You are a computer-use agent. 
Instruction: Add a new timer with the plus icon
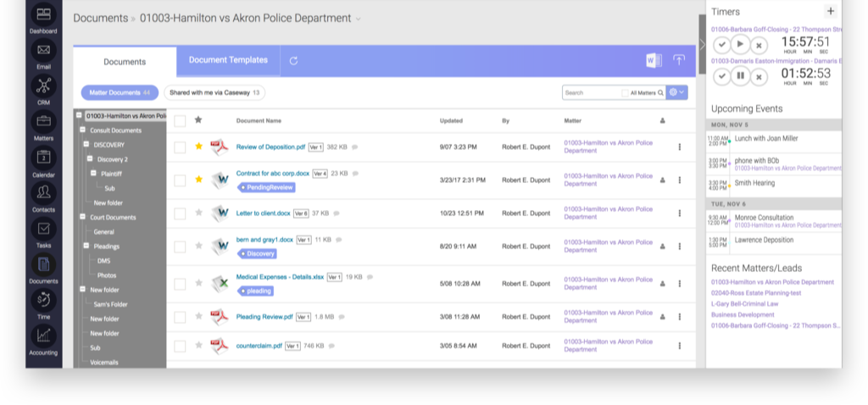(x=830, y=11)
